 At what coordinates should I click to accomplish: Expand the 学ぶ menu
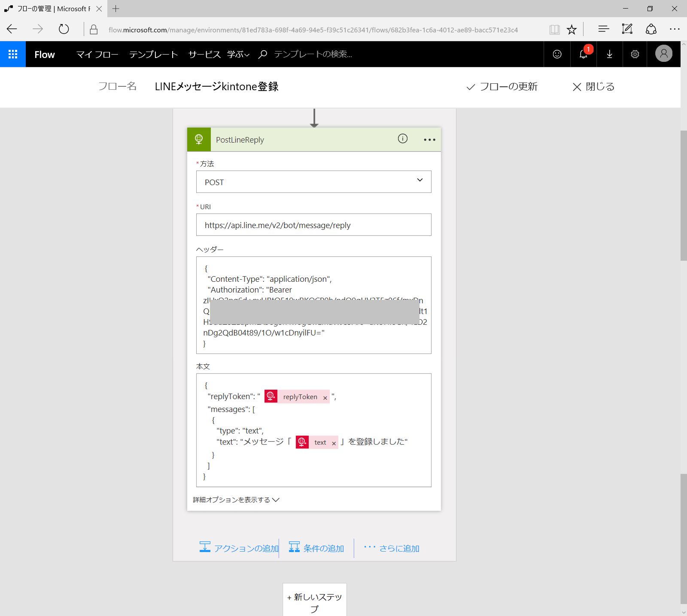[x=238, y=54]
